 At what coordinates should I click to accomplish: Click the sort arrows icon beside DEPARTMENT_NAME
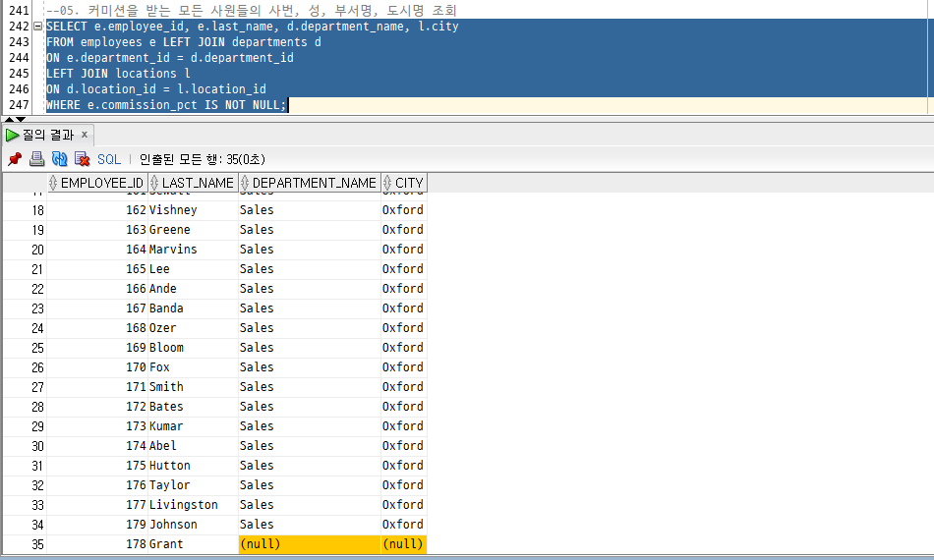coord(245,183)
